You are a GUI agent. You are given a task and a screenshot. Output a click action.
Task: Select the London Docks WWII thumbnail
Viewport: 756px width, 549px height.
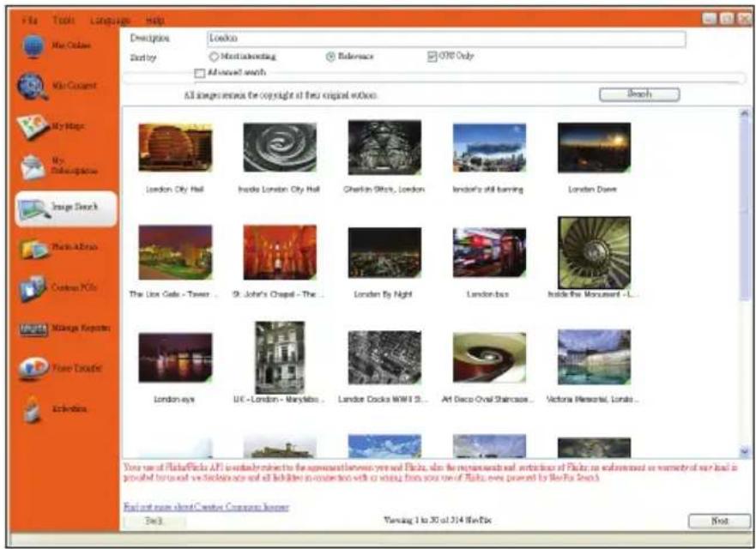tap(384, 358)
